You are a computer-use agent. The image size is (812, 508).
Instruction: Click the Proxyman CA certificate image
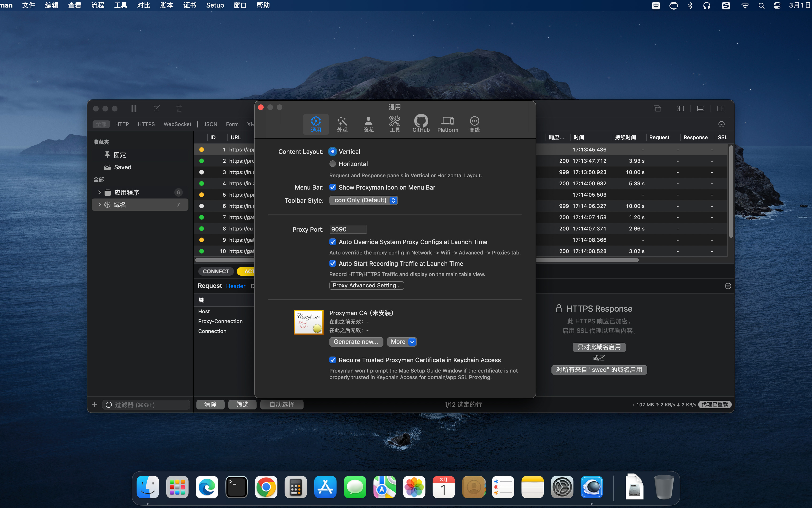pyautogui.click(x=308, y=322)
